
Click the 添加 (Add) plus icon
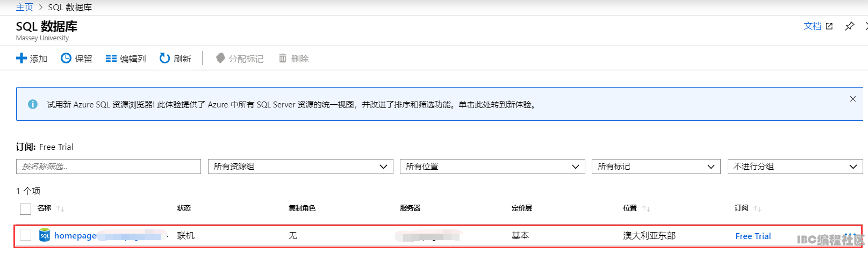21,58
